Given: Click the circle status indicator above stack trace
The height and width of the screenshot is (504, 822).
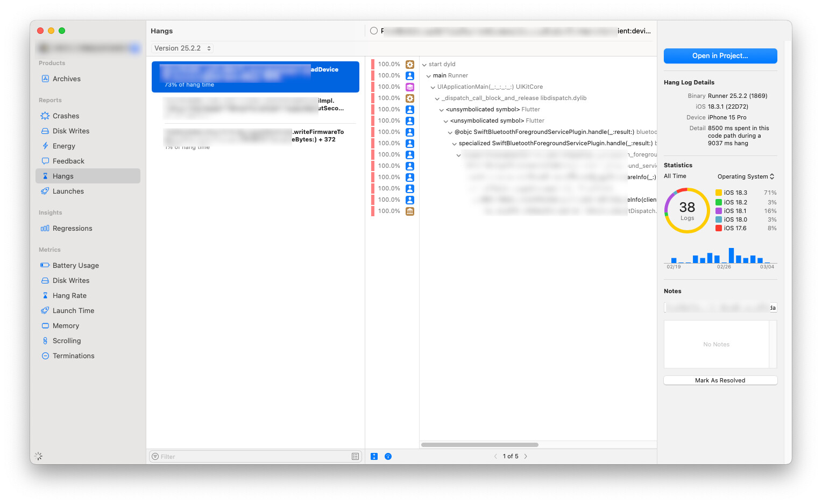Looking at the screenshot, I should tap(374, 31).
